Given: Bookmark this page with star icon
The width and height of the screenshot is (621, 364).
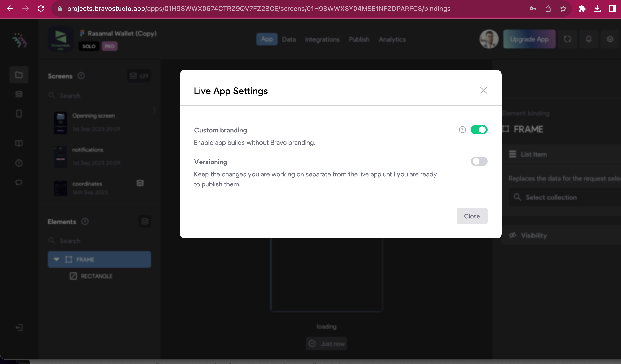Looking at the screenshot, I should click(x=563, y=9).
